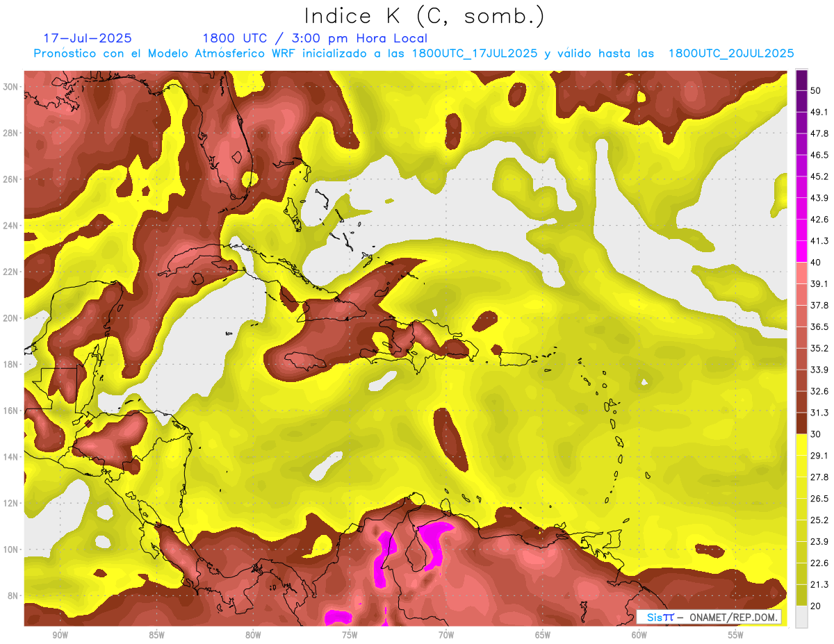Click the 70W longitude axis label
The width and height of the screenshot is (834, 644).
pyautogui.click(x=446, y=635)
